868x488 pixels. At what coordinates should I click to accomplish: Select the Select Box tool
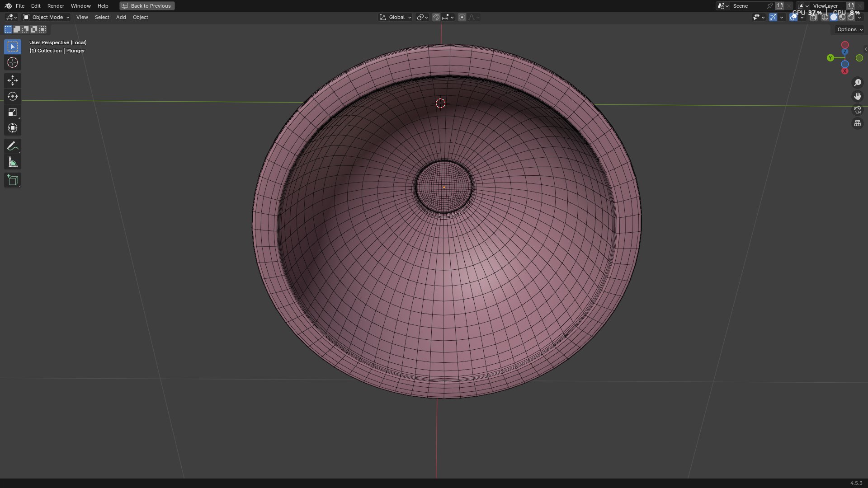point(12,47)
